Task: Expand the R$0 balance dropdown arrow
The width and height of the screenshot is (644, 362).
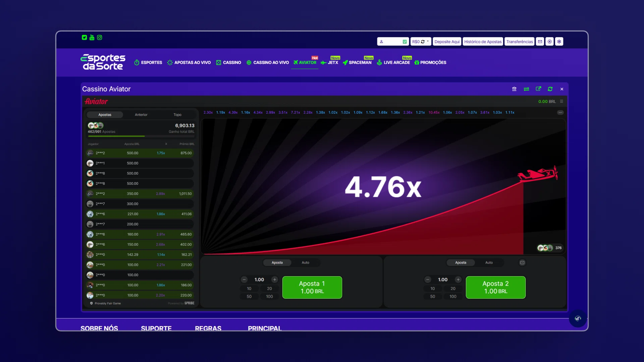Action: 428,42
